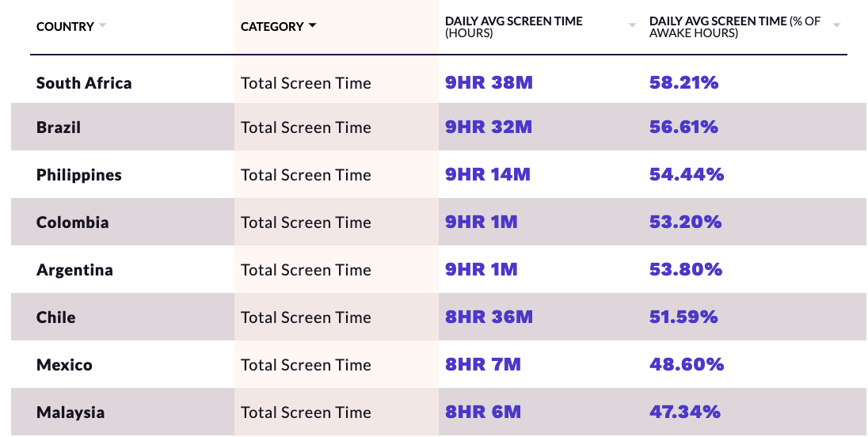The height and width of the screenshot is (437, 868).
Task: Click the Country column sort arrow
Action: pyautogui.click(x=103, y=26)
